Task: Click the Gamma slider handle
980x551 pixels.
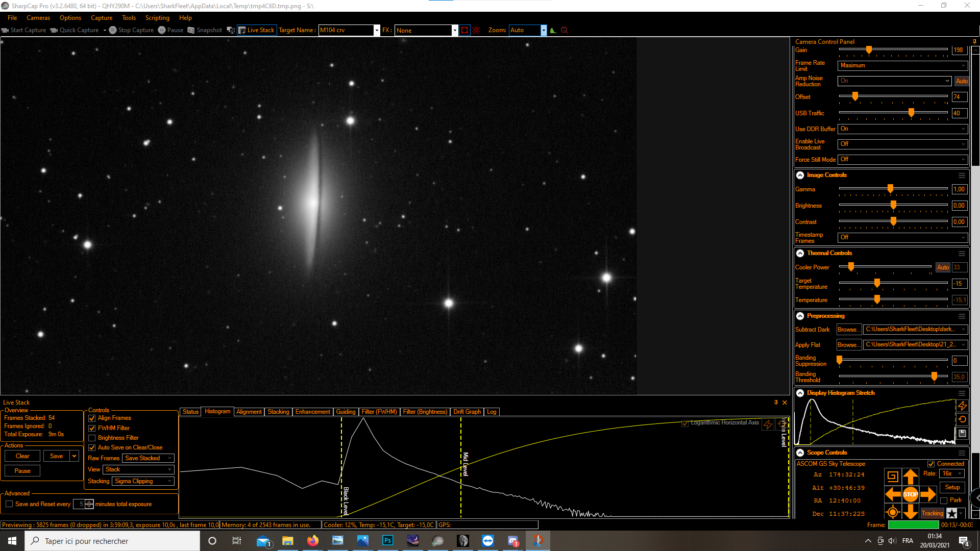Action: click(890, 189)
